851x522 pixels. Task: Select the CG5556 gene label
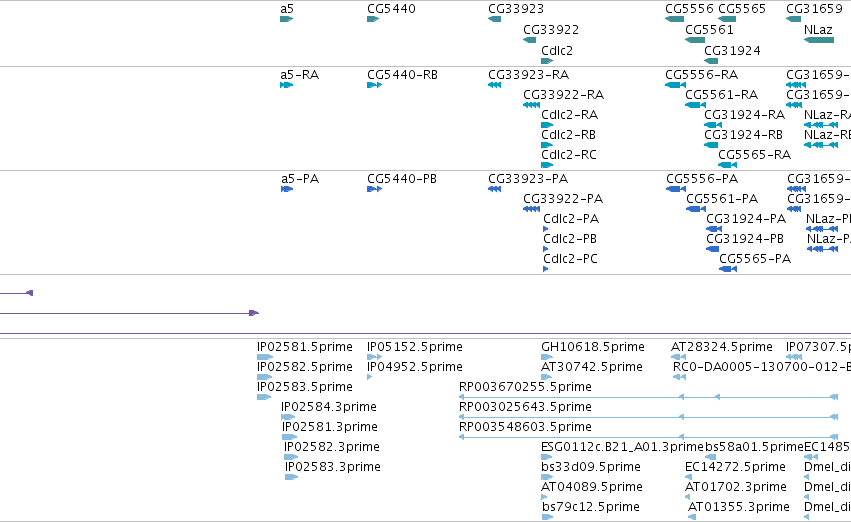689,9
